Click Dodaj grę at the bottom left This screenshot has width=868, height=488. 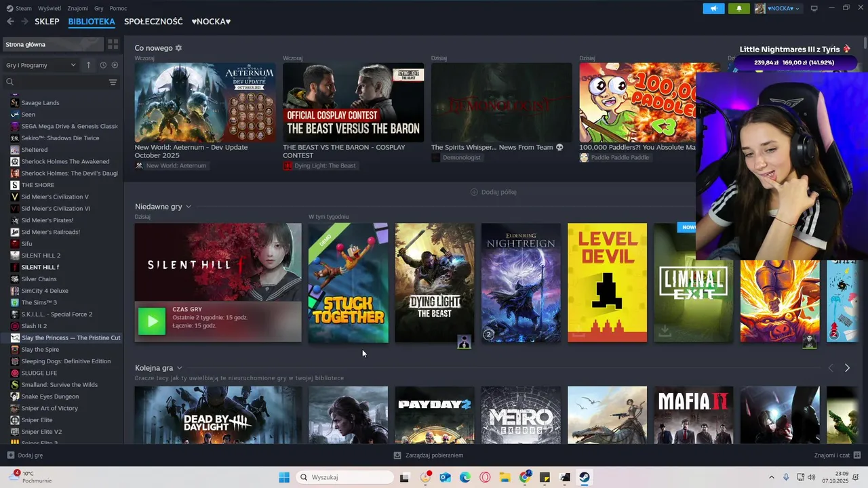click(x=25, y=455)
